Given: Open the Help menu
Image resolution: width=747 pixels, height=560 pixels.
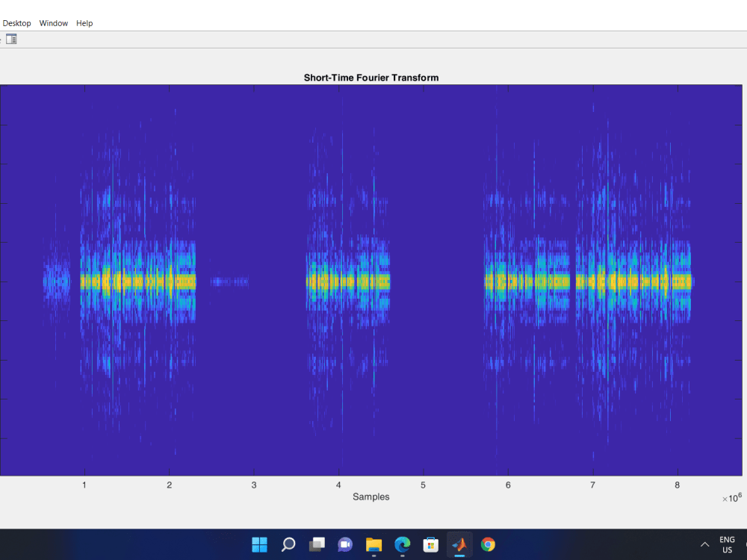Looking at the screenshot, I should pyautogui.click(x=84, y=23).
